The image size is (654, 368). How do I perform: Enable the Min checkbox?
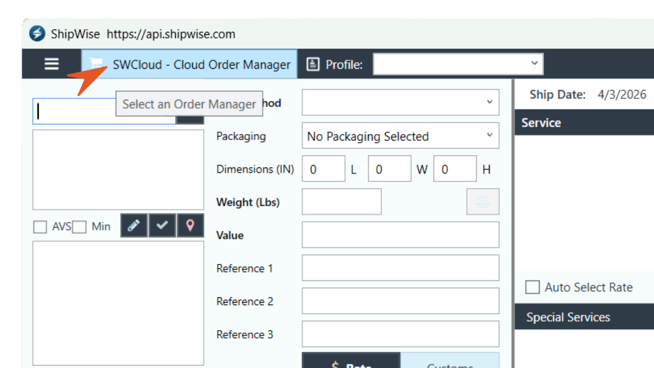tap(79, 227)
